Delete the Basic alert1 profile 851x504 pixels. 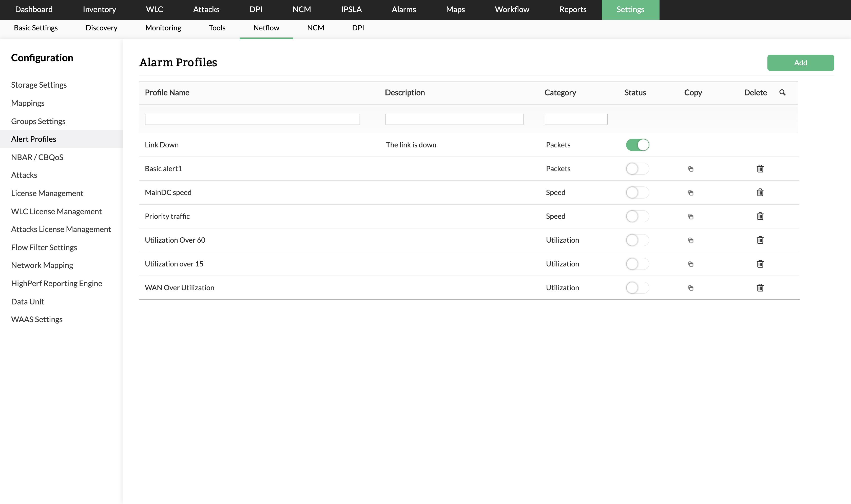[760, 168]
